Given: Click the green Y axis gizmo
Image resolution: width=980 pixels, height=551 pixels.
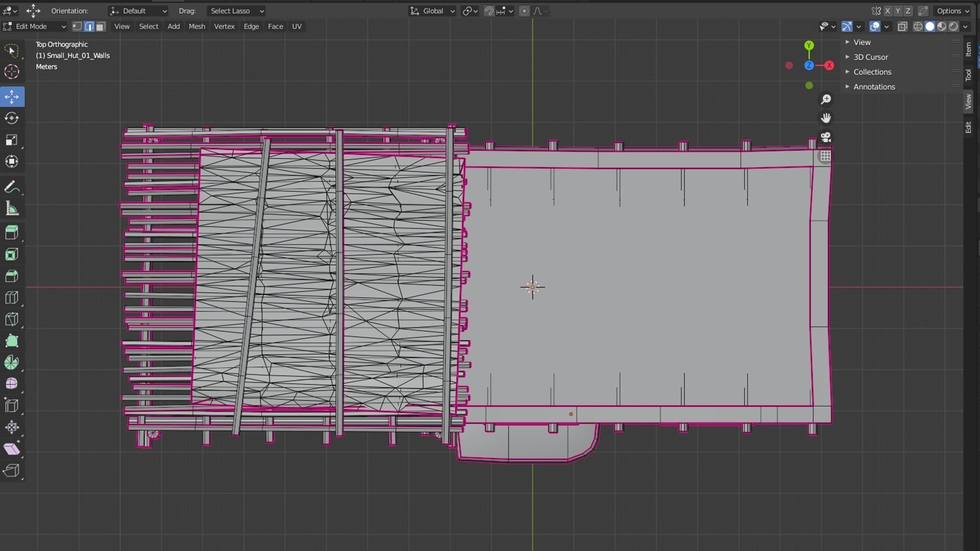Looking at the screenshot, I should 809,45.
